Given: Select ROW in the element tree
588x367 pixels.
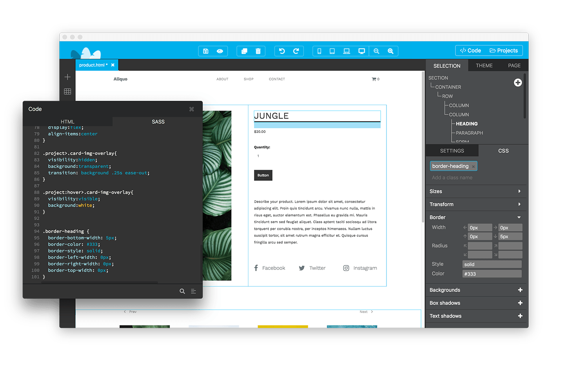Looking at the screenshot, I should pyautogui.click(x=447, y=96).
